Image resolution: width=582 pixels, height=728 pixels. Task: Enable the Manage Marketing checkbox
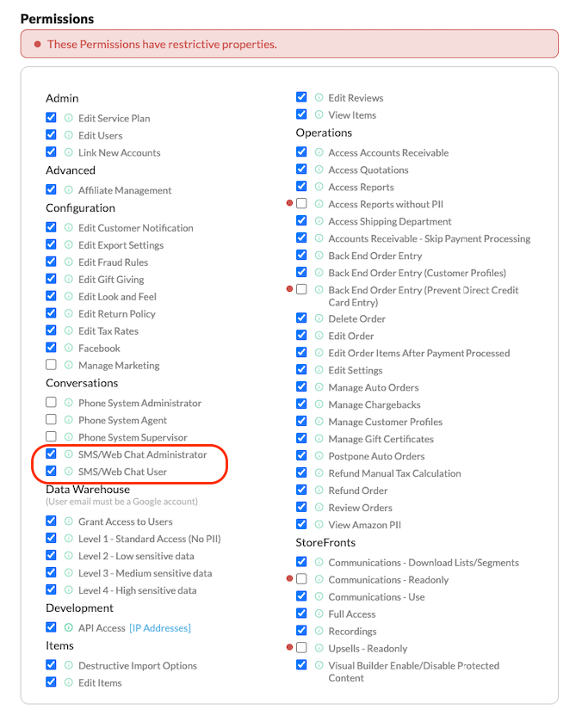(x=51, y=365)
